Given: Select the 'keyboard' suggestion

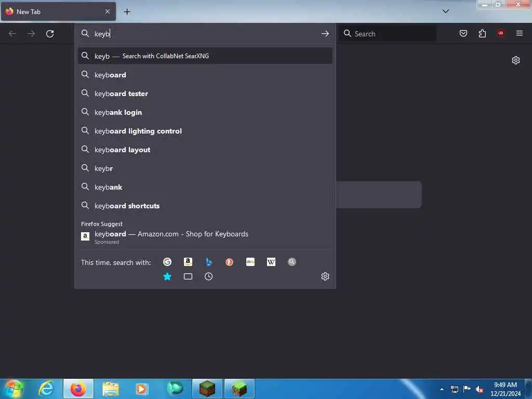Looking at the screenshot, I should 205,75.
